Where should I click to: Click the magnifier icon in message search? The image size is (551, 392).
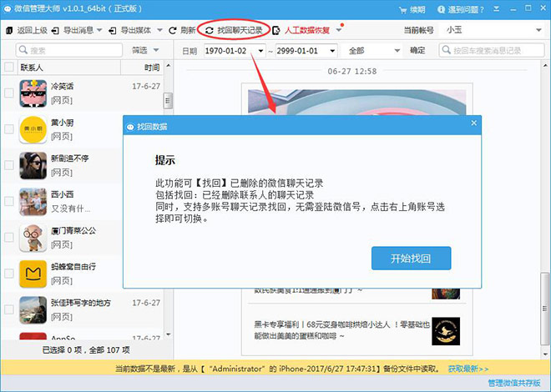click(x=447, y=50)
